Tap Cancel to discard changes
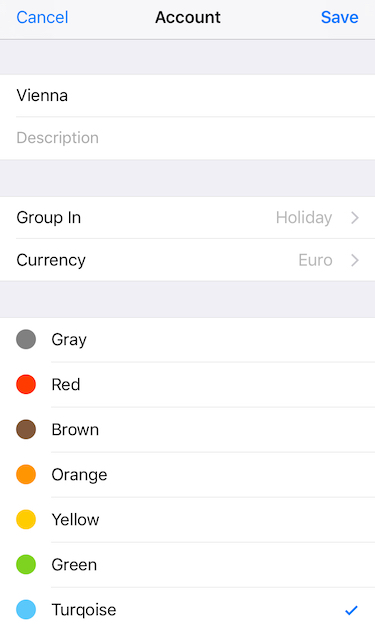Image resolution: width=375 pixels, height=632 pixels. pyautogui.click(x=42, y=17)
